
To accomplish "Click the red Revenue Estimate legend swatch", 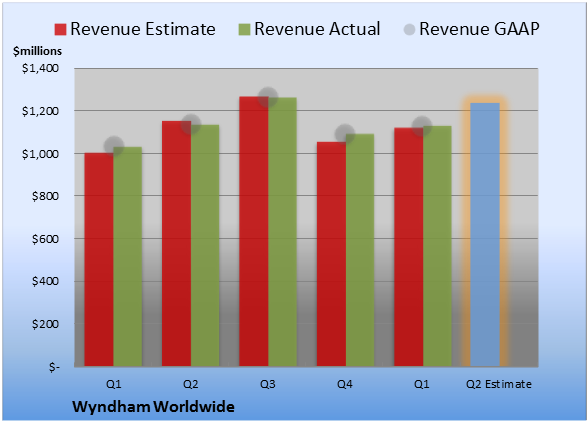I will point(60,29).
